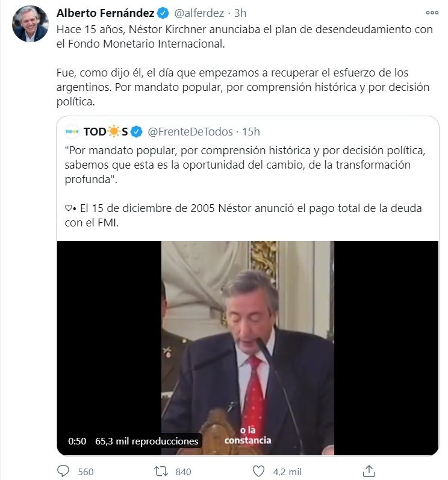Open the reply comment icon

click(63, 471)
